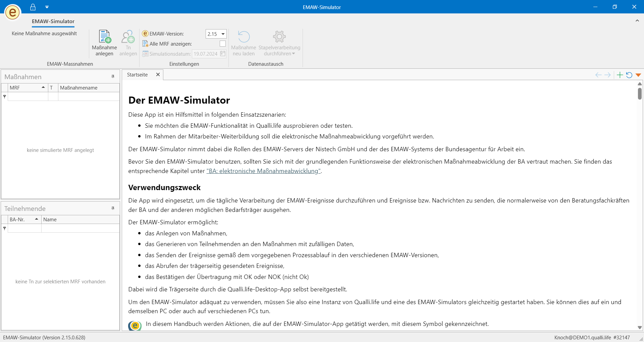This screenshot has width=644, height=342.
Task: Reload via Maßnahme neu laden icon
Action: (x=244, y=37)
